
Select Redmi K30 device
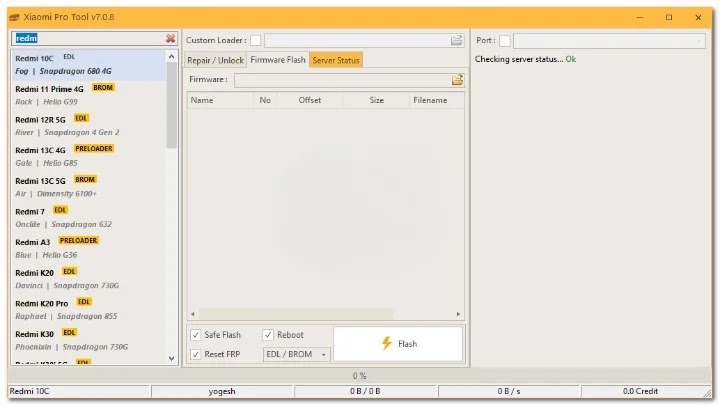point(89,340)
